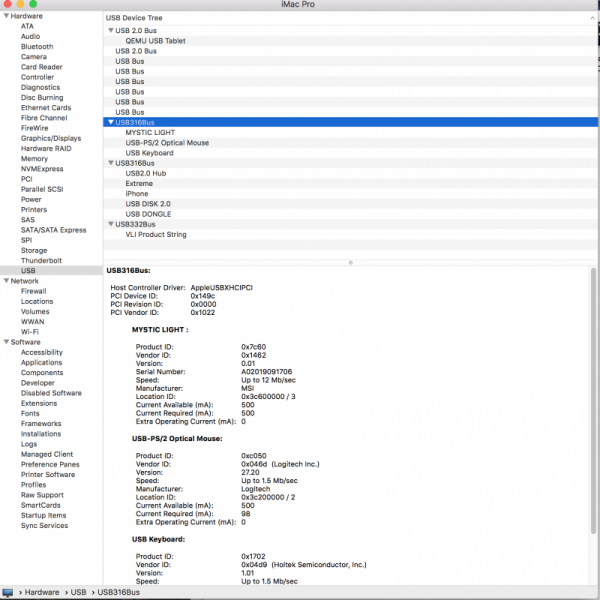Select Sync Services in sidebar
Viewport: 600px width, 600px height.
44,525
